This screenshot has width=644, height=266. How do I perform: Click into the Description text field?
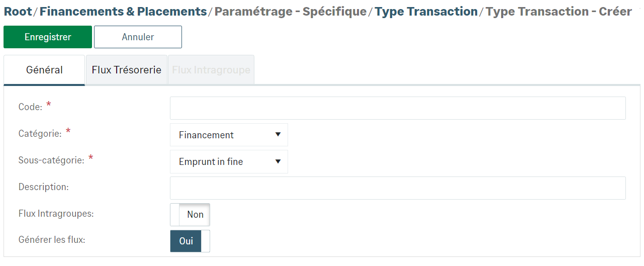click(x=398, y=188)
